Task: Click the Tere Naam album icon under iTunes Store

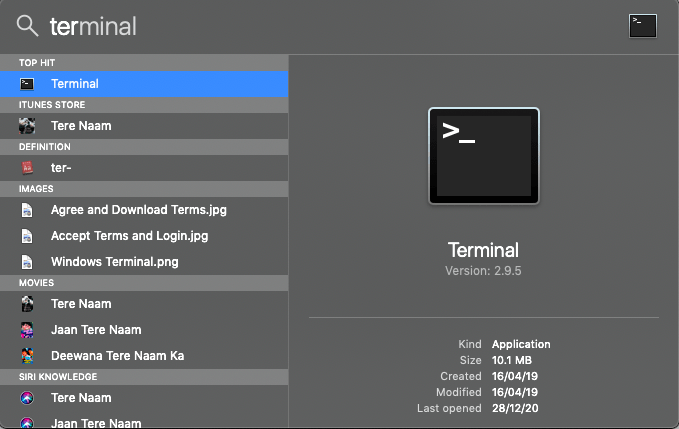Action: [28, 126]
